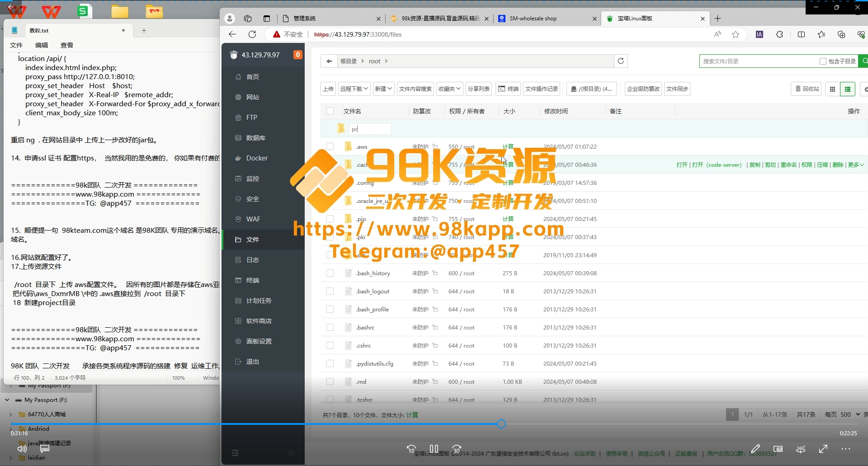This screenshot has width=868, height=466.
Task: Click the 重命名 link in the highlighted row
Action: pos(788,165)
